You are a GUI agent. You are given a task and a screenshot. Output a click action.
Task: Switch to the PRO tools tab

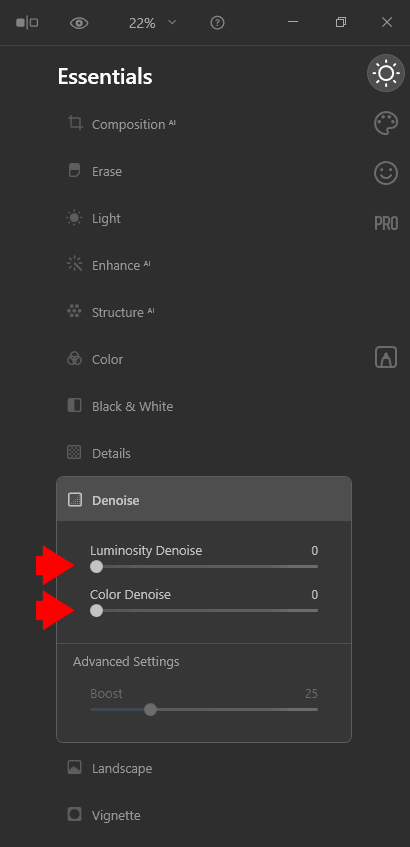click(386, 223)
